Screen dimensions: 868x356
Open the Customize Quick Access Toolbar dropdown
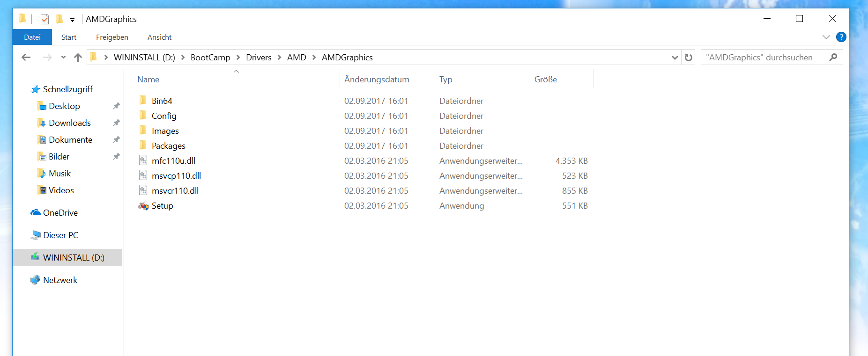(x=72, y=20)
